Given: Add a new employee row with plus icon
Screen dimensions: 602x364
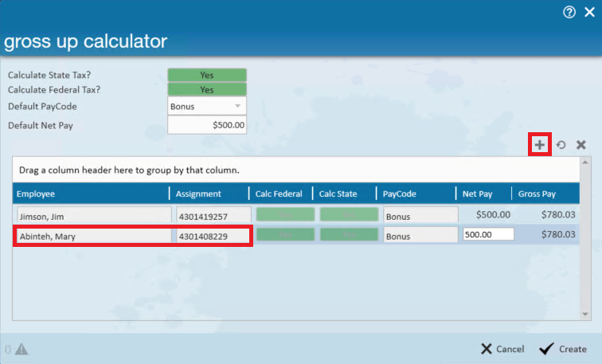Looking at the screenshot, I should pos(539,145).
